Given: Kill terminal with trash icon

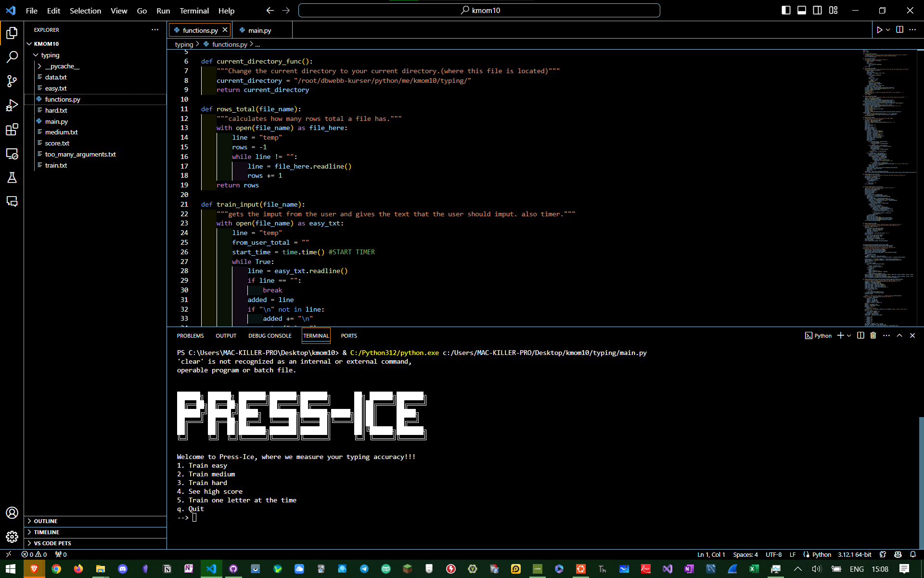Looking at the screenshot, I should (x=873, y=336).
